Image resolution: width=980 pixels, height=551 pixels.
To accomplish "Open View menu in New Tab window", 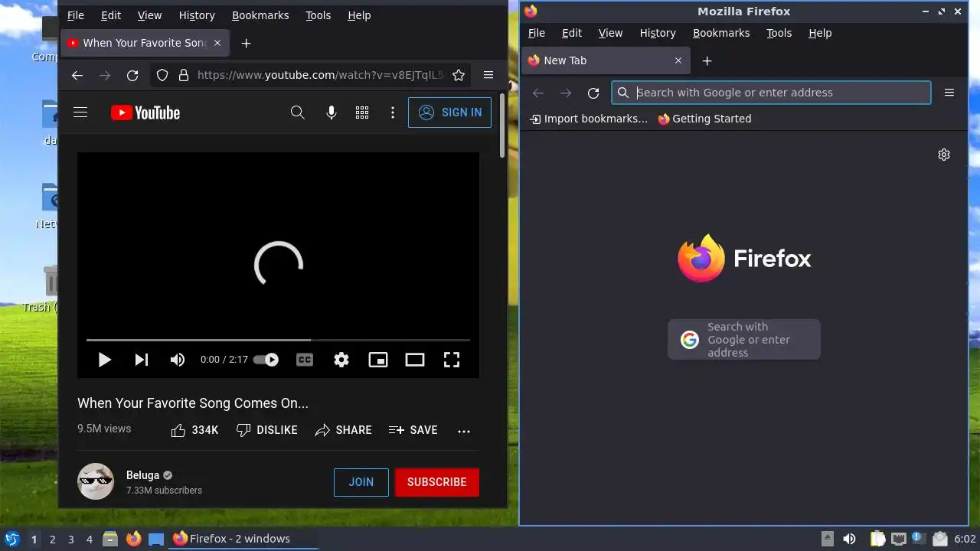I will pos(610,33).
